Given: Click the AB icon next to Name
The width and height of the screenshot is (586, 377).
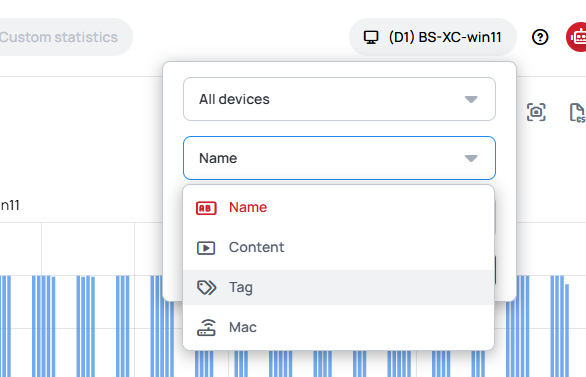Looking at the screenshot, I should 206,208.
